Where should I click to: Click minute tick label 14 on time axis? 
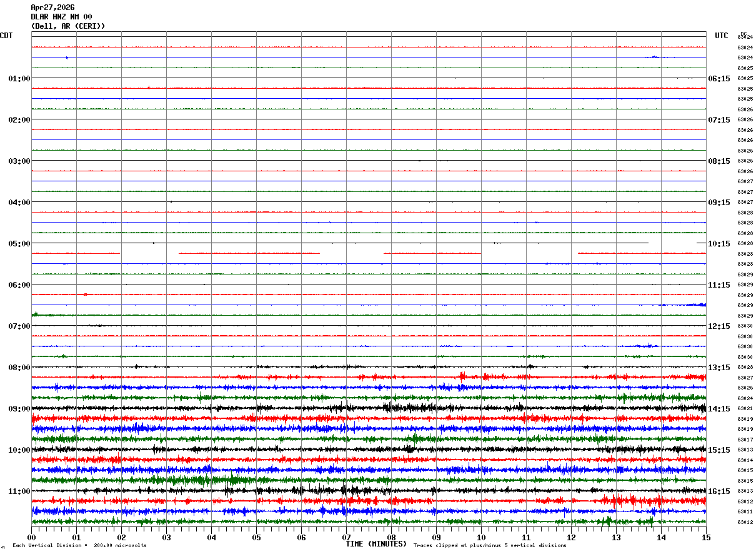coord(661,537)
